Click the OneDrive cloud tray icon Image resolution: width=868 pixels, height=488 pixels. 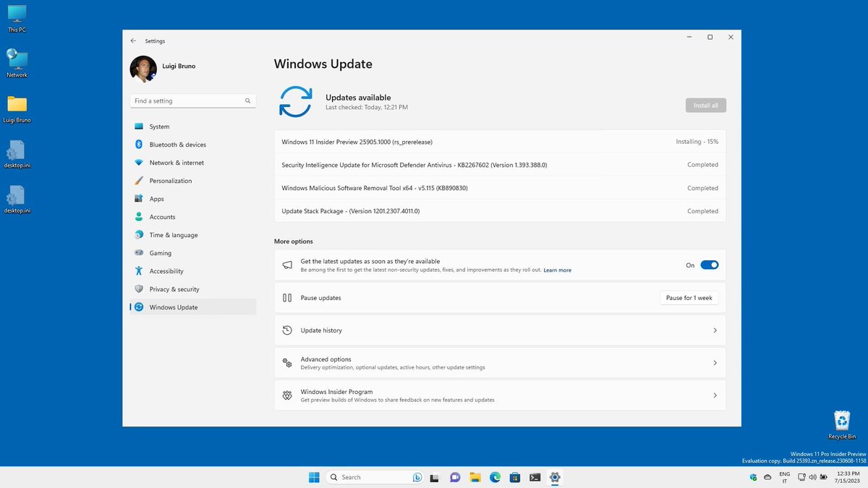767,477
